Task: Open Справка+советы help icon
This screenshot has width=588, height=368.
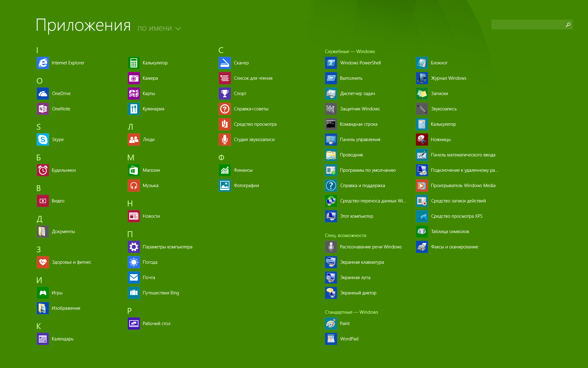Action: coord(225,109)
